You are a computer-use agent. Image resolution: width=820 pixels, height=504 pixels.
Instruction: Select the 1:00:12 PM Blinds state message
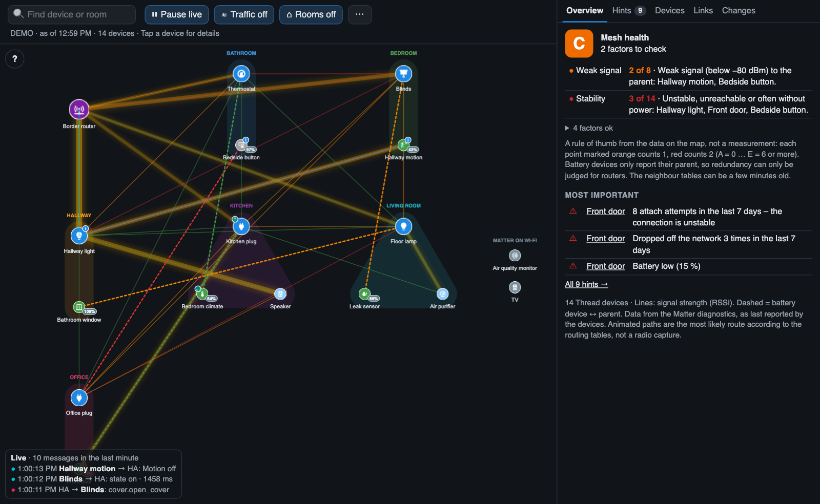point(92,479)
